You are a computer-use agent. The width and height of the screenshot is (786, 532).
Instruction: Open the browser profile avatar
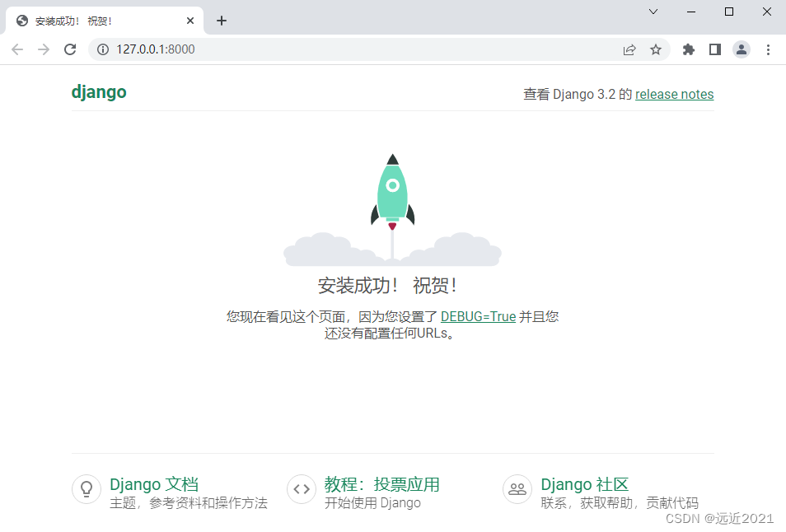pyautogui.click(x=742, y=49)
